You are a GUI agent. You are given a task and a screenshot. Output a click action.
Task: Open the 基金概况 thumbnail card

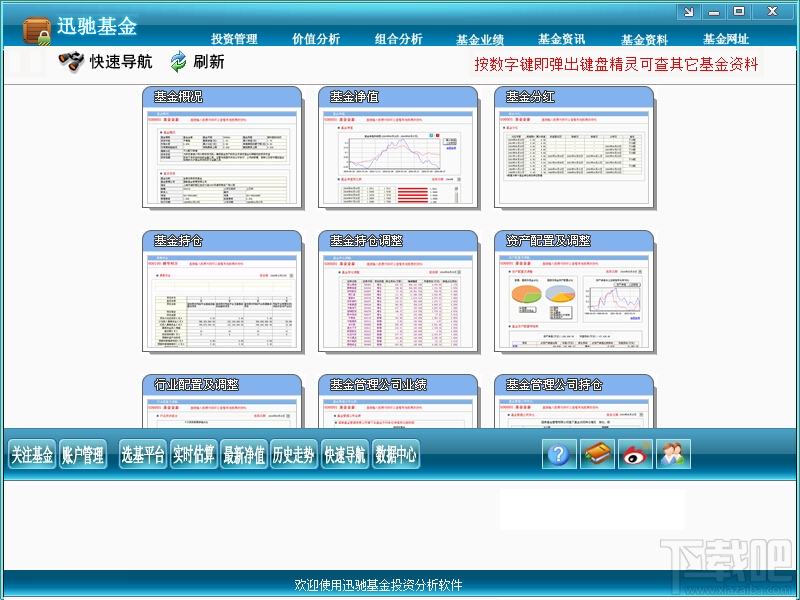click(x=222, y=147)
